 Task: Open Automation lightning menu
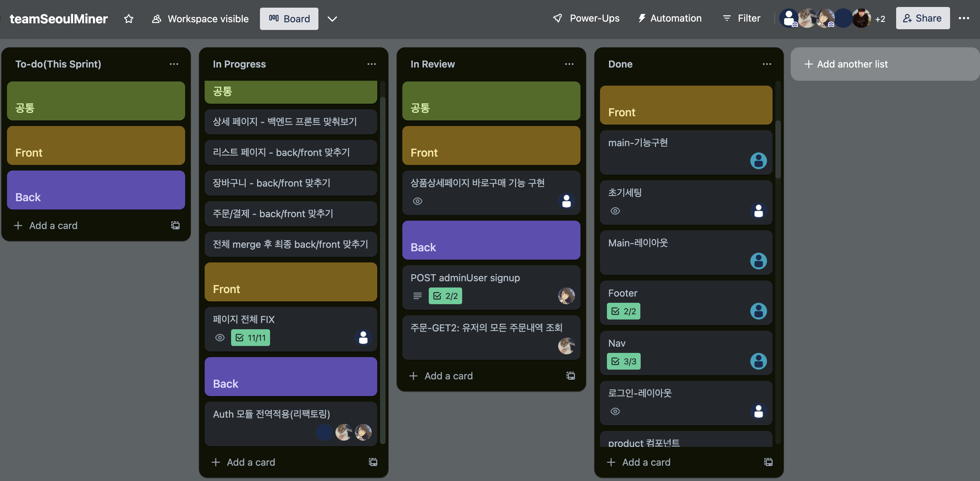642,18
